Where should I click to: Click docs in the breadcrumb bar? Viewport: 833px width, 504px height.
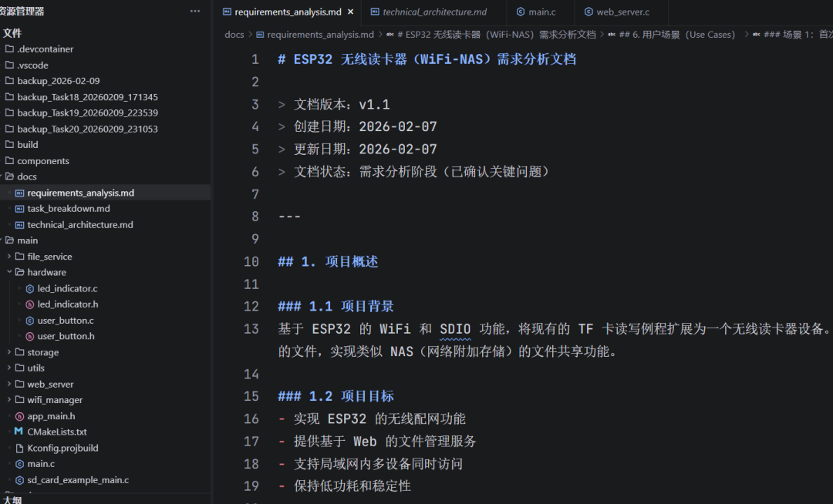[234, 34]
